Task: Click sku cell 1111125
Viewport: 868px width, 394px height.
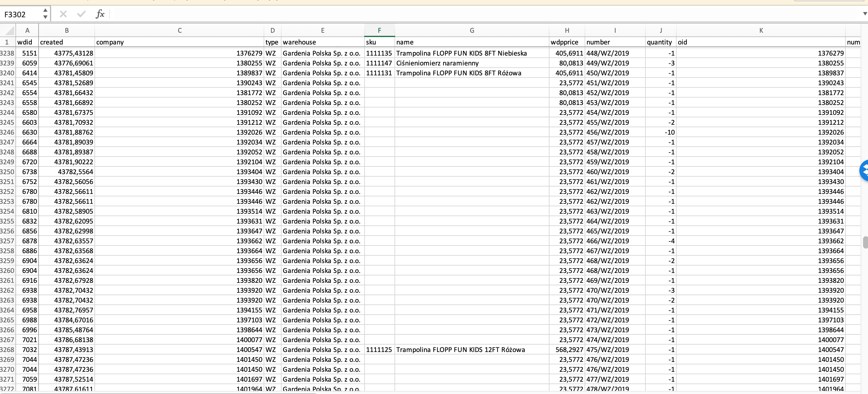Action: [379, 350]
